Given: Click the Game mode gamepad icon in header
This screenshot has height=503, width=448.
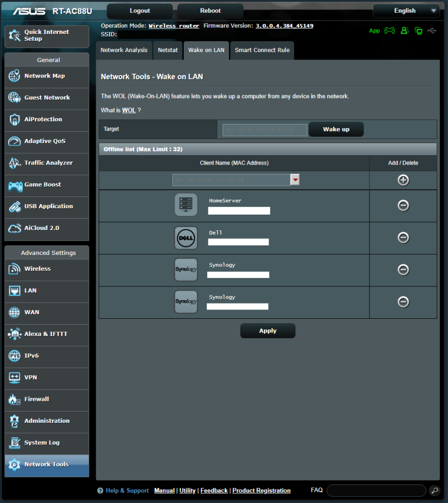Looking at the screenshot, I should tap(389, 30).
